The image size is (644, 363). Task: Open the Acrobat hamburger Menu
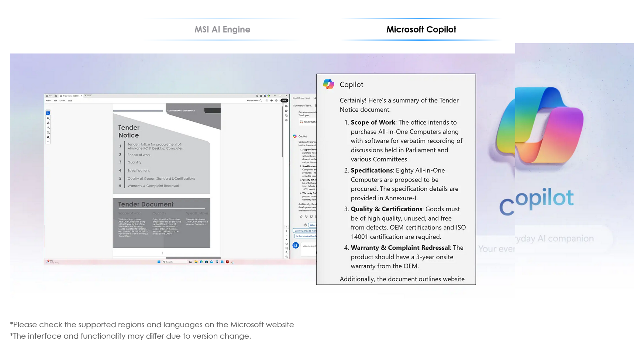coord(49,96)
